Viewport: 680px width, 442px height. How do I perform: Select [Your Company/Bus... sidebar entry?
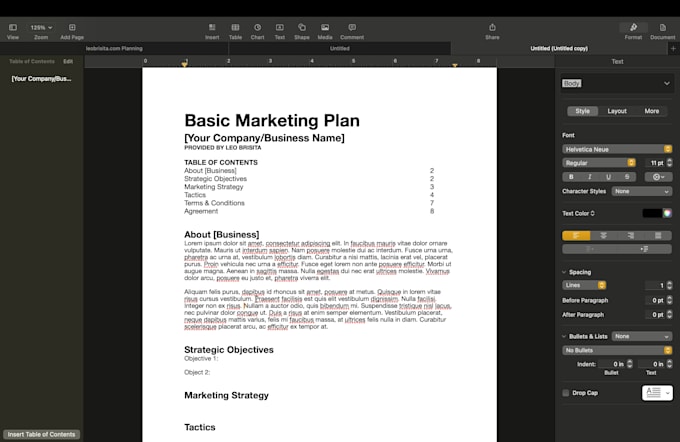point(41,79)
